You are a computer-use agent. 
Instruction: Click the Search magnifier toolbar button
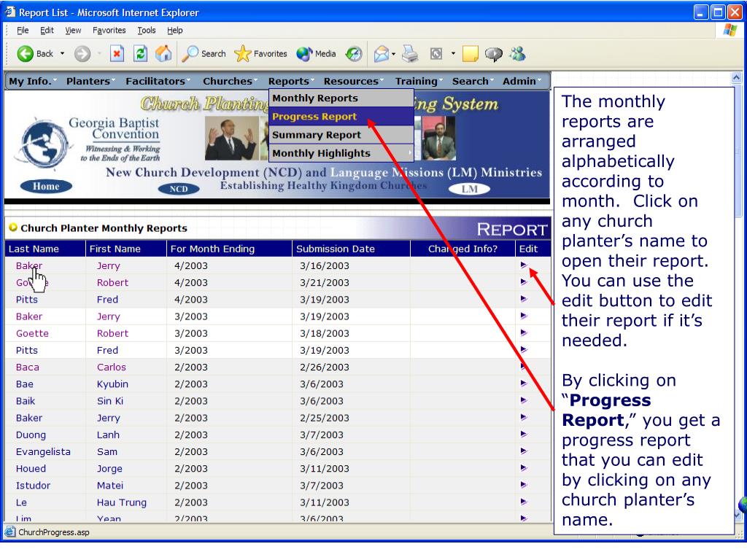(204, 54)
